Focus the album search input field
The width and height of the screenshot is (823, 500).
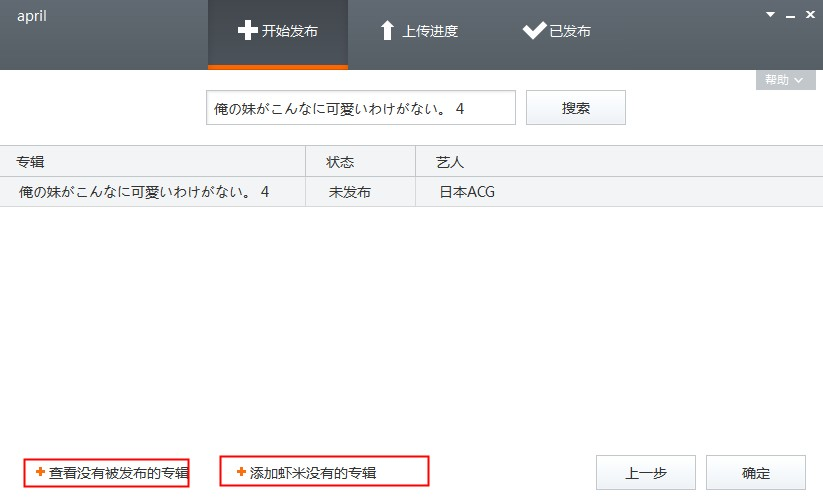[361, 108]
